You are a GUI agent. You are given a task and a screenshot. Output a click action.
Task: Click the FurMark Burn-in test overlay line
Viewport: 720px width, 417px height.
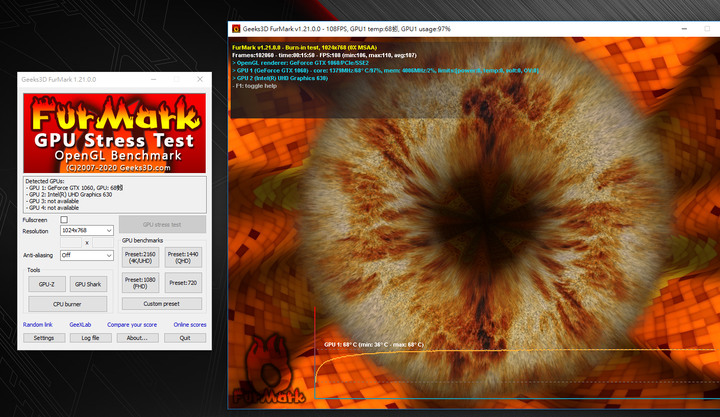coord(304,47)
